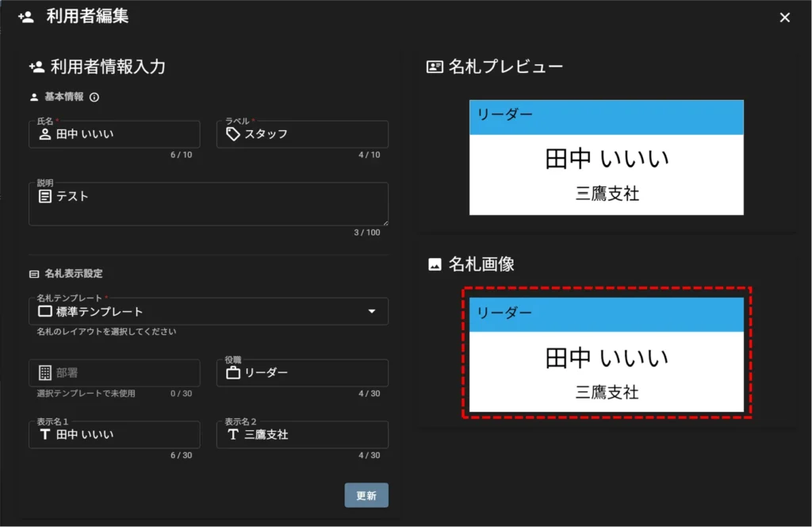Click the text icon in 表示名2 field
This screenshot has width=812, height=527.
tap(233, 435)
